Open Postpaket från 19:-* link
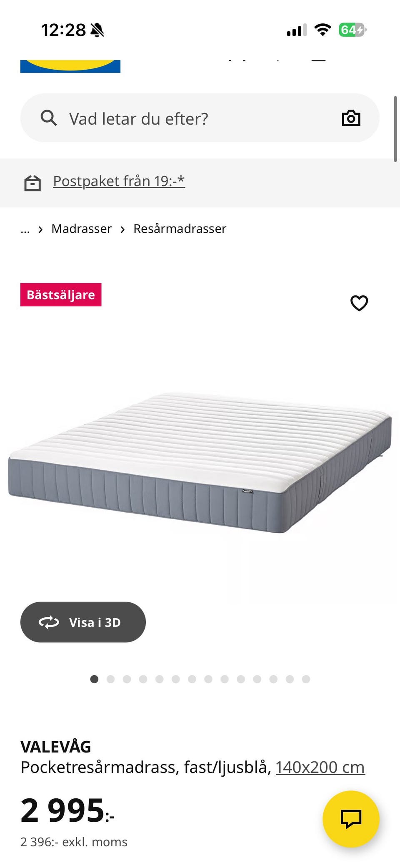Screen dimensions: 400x868 [119, 181]
